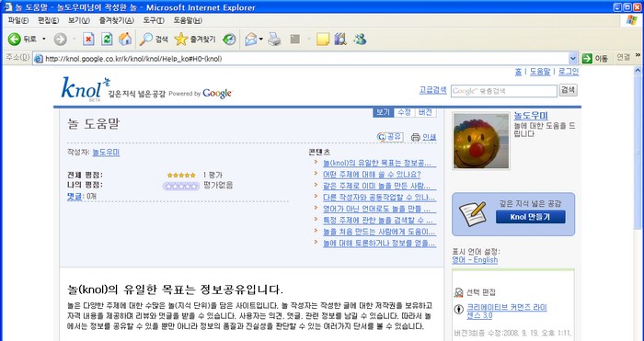Click the 선택 편집 icon

click(x=459, y=292)
